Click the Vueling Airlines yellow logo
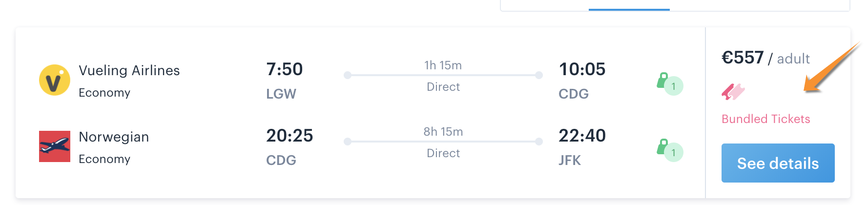 pyautogui.click(x=55, y=80)
